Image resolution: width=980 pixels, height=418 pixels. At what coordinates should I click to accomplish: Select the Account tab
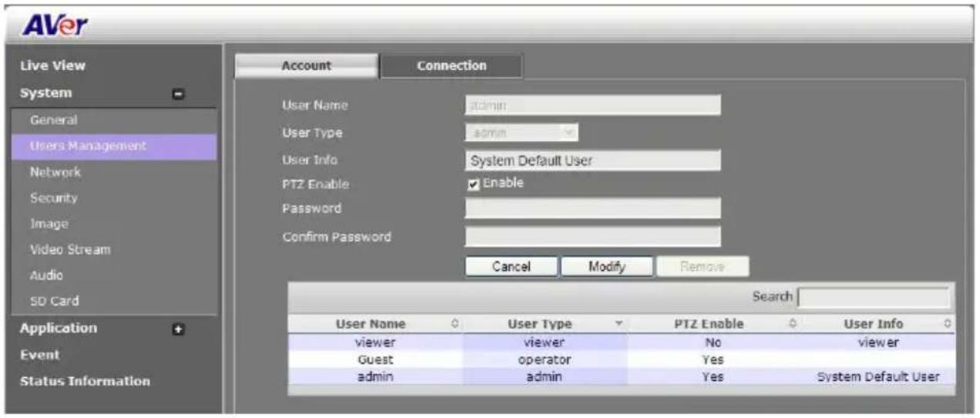pyautogui.click(x=306, y=66)
